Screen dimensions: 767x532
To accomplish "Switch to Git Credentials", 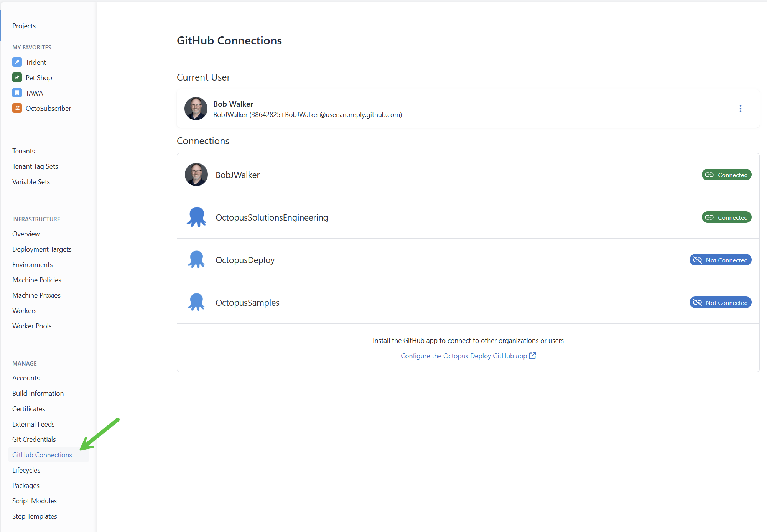I will coord(34,439).
